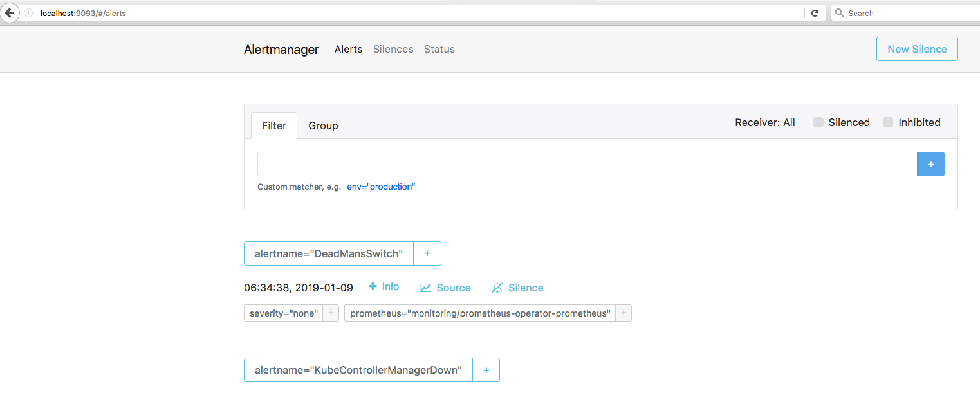
Task: Click plus icon beside KubeControllerManagerDown alertname
Action: tap(486, 370)
